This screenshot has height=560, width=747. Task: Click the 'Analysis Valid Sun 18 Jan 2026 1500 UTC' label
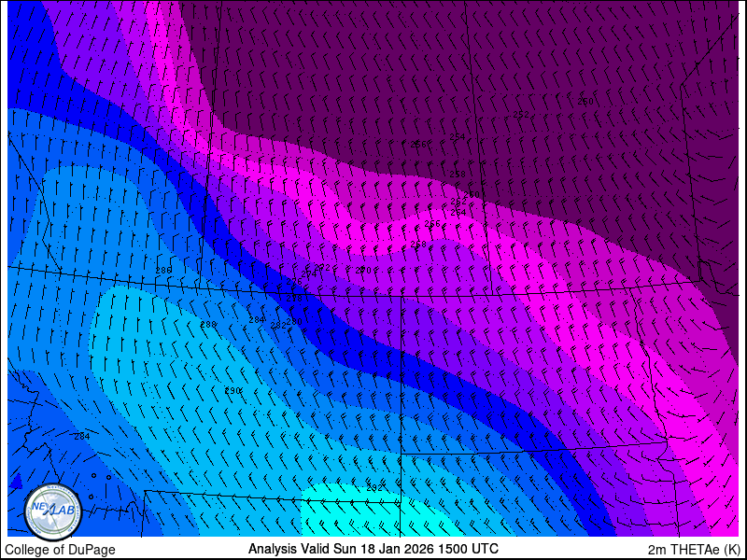tap(373, 548)
